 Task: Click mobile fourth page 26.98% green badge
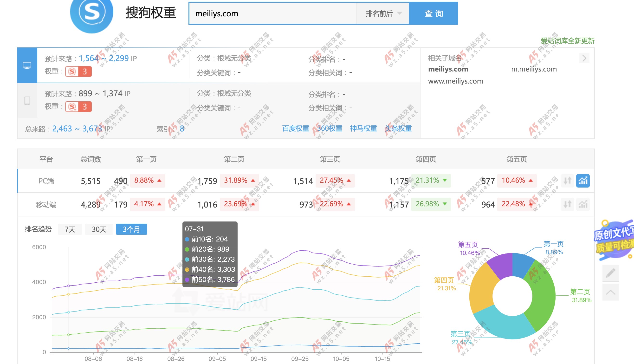coord(431,204)
